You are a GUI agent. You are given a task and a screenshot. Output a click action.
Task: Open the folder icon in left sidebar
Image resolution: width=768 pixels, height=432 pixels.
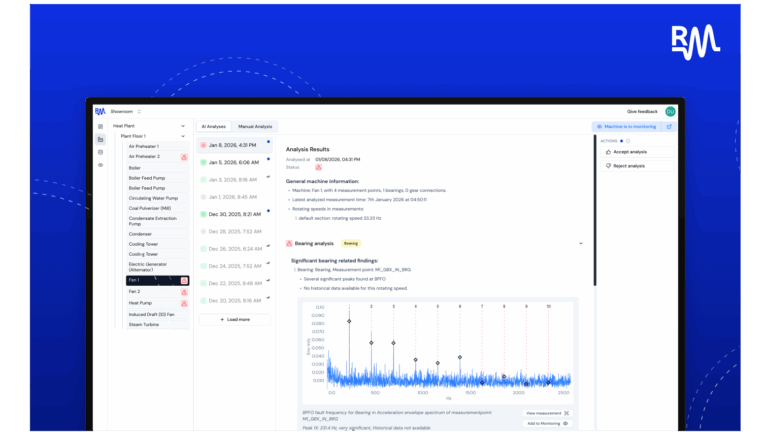100,140
